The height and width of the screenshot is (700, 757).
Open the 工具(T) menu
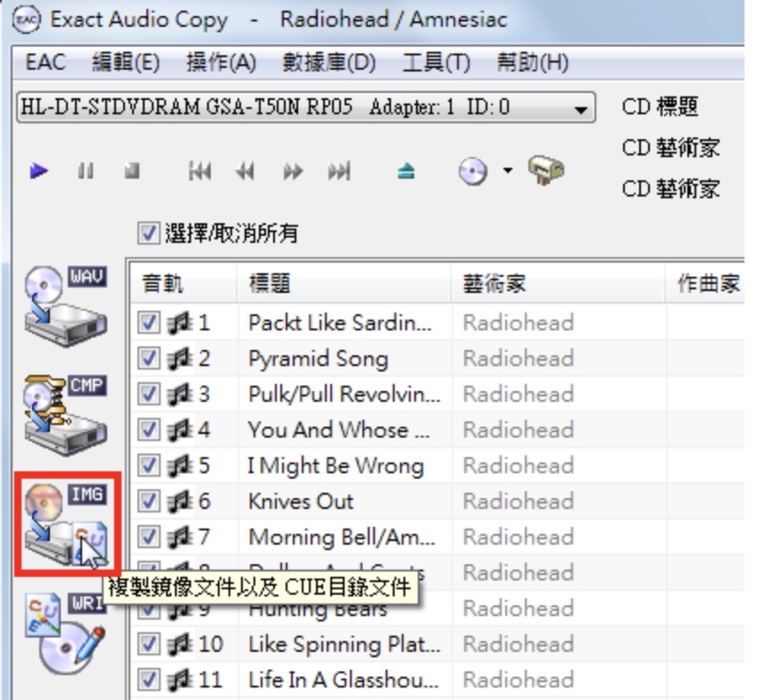(x=436, y=62)
